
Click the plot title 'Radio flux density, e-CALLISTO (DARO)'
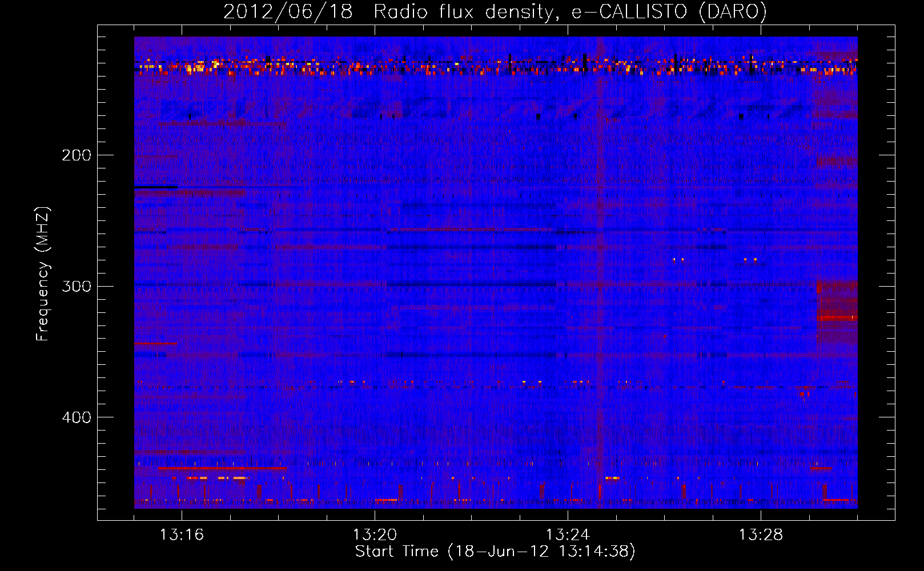pos(571,11)
